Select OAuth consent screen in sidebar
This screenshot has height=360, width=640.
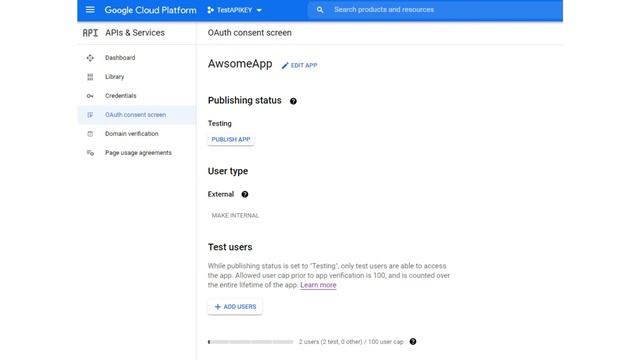coord(137,115)
